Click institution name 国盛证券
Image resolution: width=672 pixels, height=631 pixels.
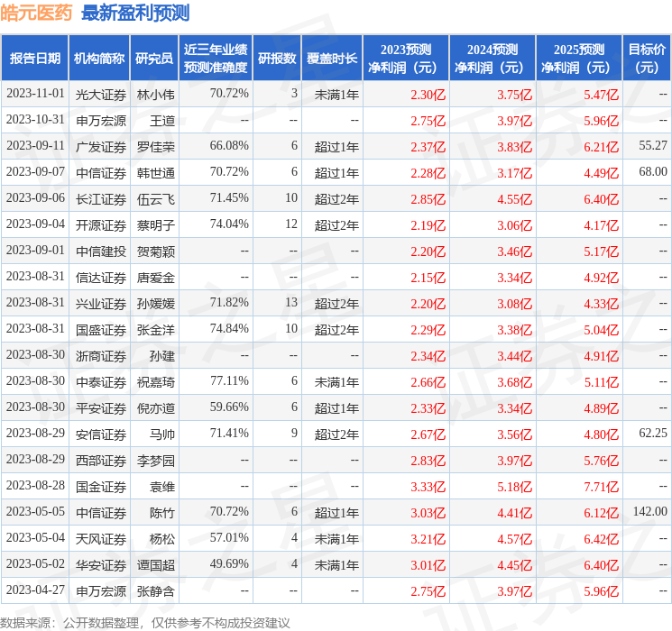[101, 330]
